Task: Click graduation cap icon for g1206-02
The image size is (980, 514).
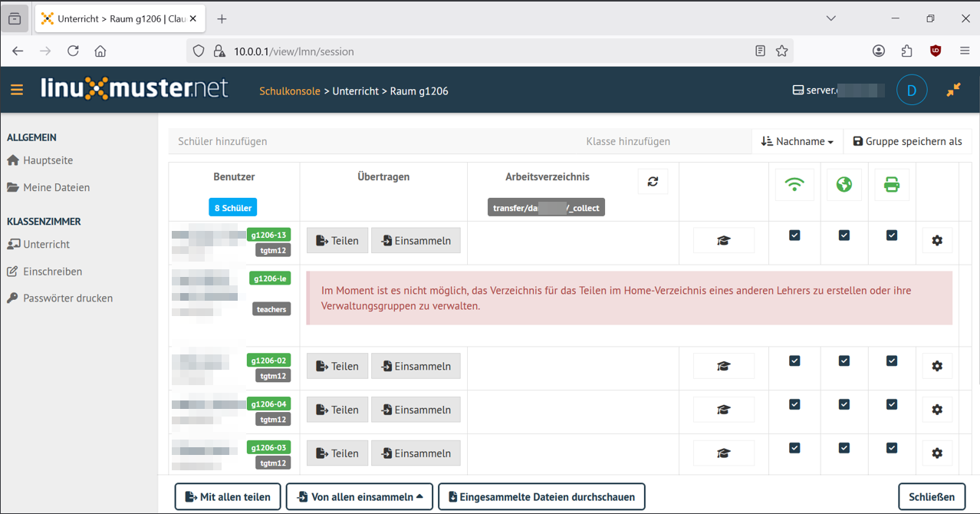Action: click(723, 367)
